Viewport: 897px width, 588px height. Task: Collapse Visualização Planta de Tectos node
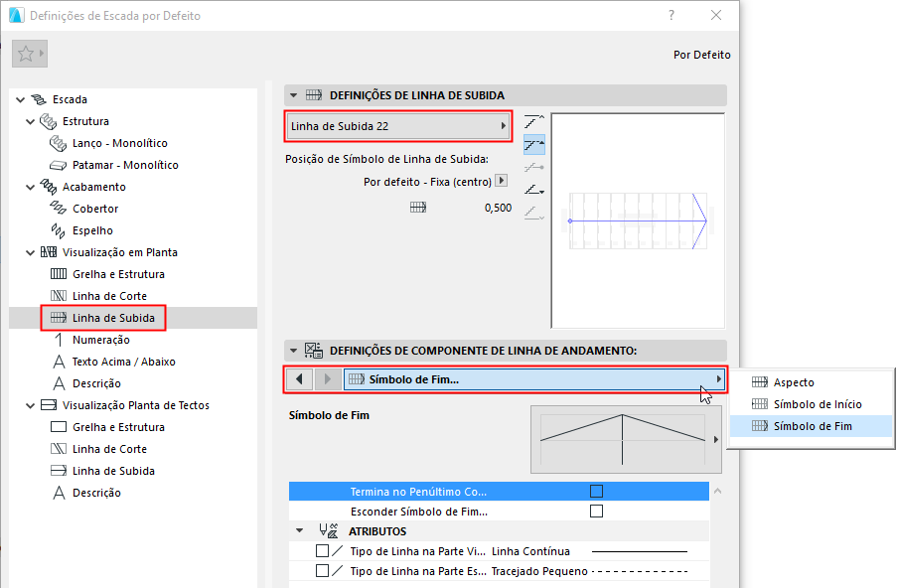point(31,405)
